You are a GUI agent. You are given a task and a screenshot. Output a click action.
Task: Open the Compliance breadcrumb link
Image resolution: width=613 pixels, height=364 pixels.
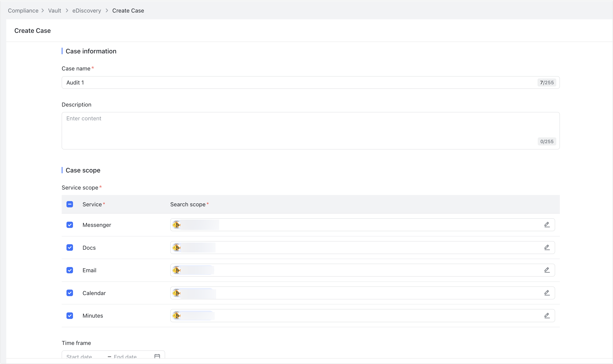(x=23, y=11)
